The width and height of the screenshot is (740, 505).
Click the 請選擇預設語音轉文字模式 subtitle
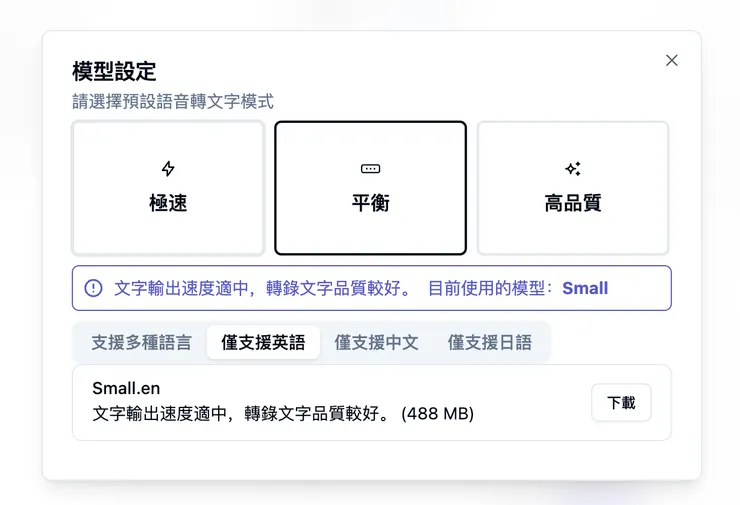click(x=173, y=101)
